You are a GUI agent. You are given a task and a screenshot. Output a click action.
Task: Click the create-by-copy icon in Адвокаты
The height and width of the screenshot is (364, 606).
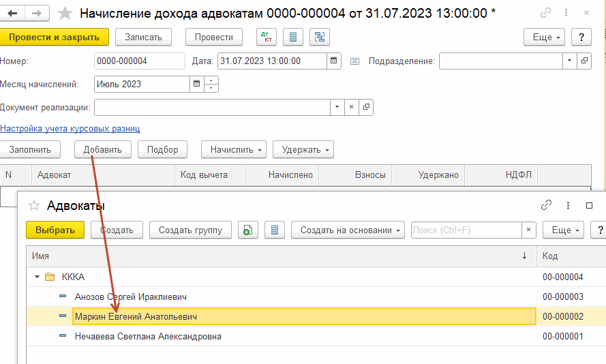coord(248,230)
